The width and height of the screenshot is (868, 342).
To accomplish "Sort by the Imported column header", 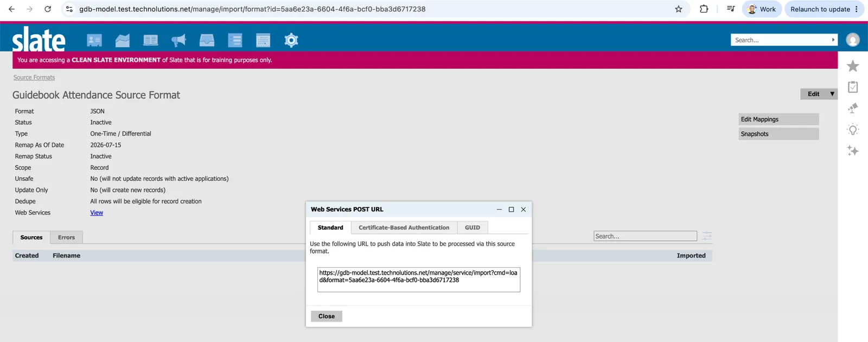I will point(691,256).
